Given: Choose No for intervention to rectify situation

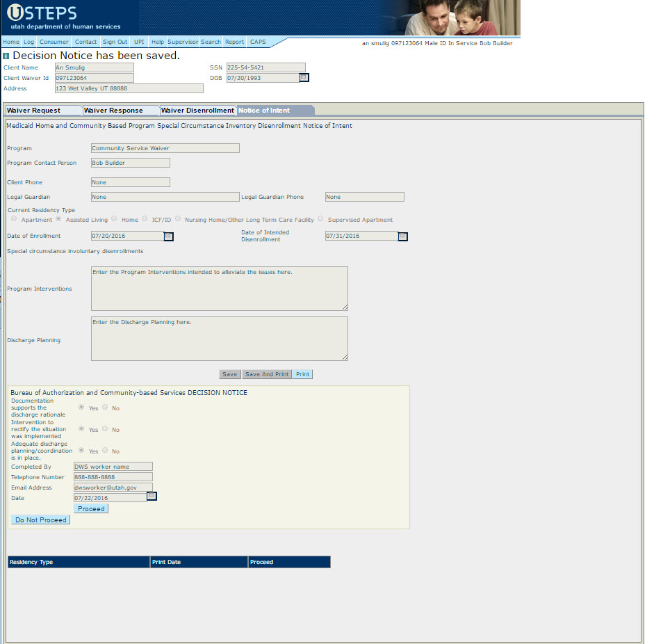Looking at the screenshot, I should (105, 428).
